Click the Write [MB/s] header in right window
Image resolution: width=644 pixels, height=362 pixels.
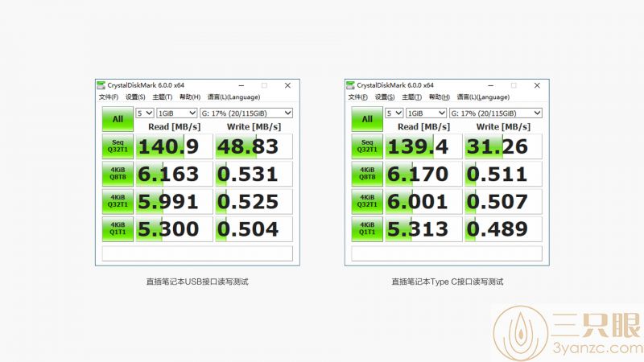503,126
